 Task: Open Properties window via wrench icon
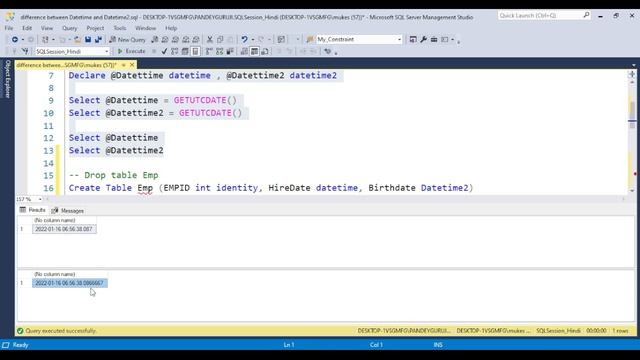click(423, 40)
